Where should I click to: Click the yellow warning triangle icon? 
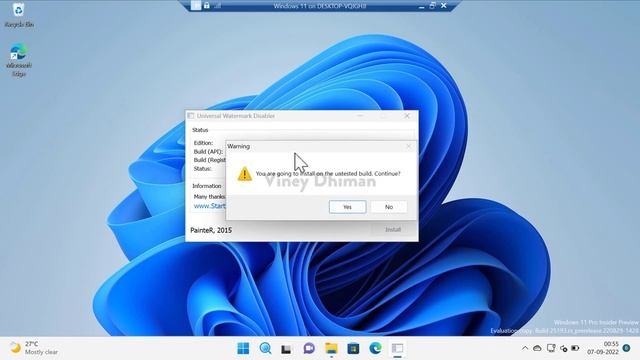coord(244,173)
